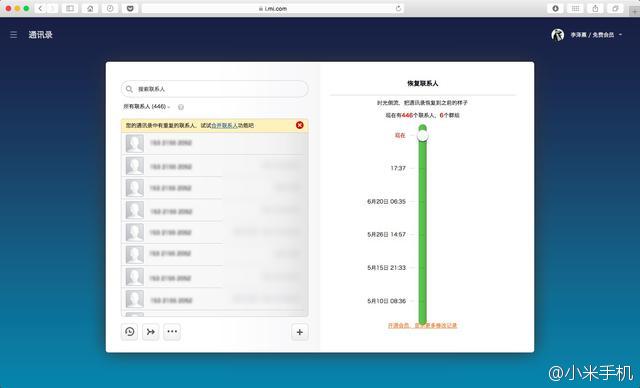This screenshot has width=640, height=388.
Task: Open the 开通会员 show more records link
Action: coord(422,326)
